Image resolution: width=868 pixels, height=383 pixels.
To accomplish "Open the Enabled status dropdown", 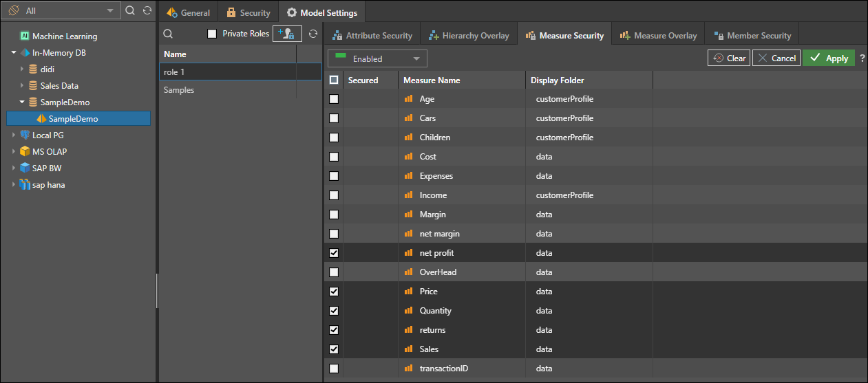I will point(377,59).
